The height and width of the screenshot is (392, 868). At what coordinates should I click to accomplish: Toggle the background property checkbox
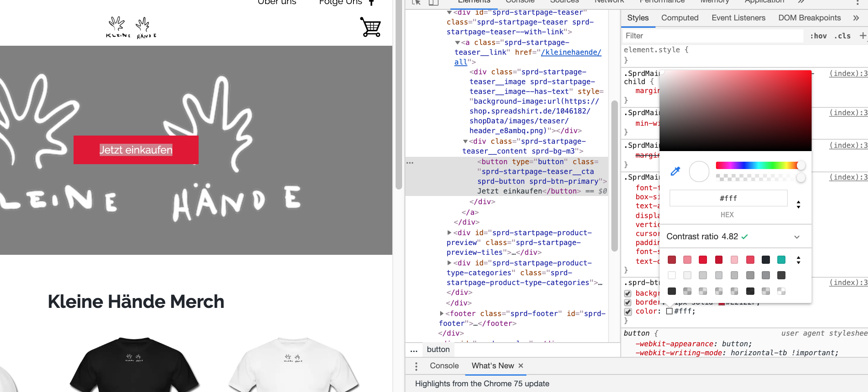pyautogui.click(x=628, y=293)
